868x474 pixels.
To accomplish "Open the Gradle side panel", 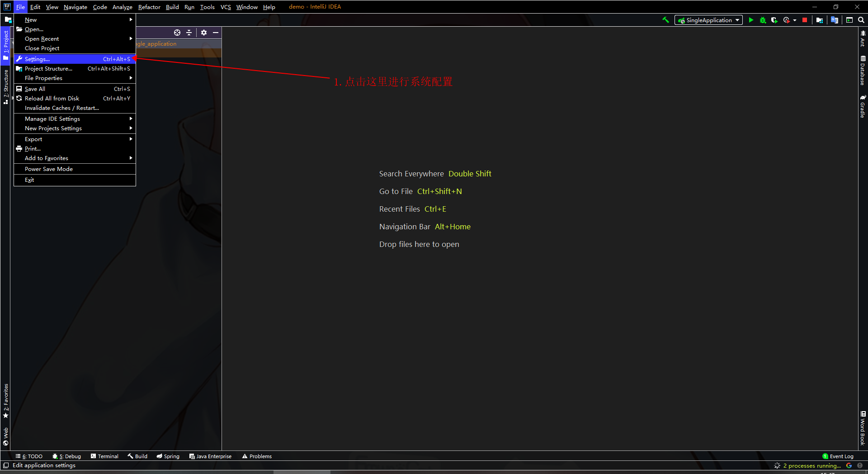I will (863, 106).
